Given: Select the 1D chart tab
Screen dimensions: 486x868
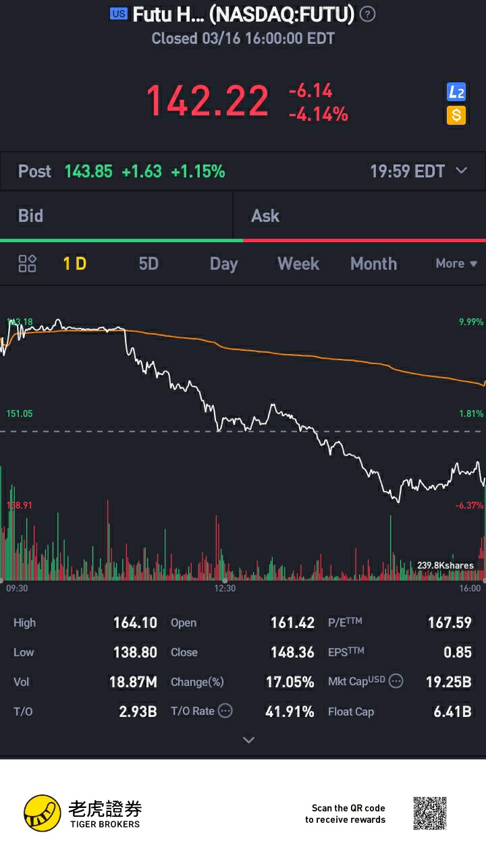Looking at the screenshot, I should tap(75, 264).
